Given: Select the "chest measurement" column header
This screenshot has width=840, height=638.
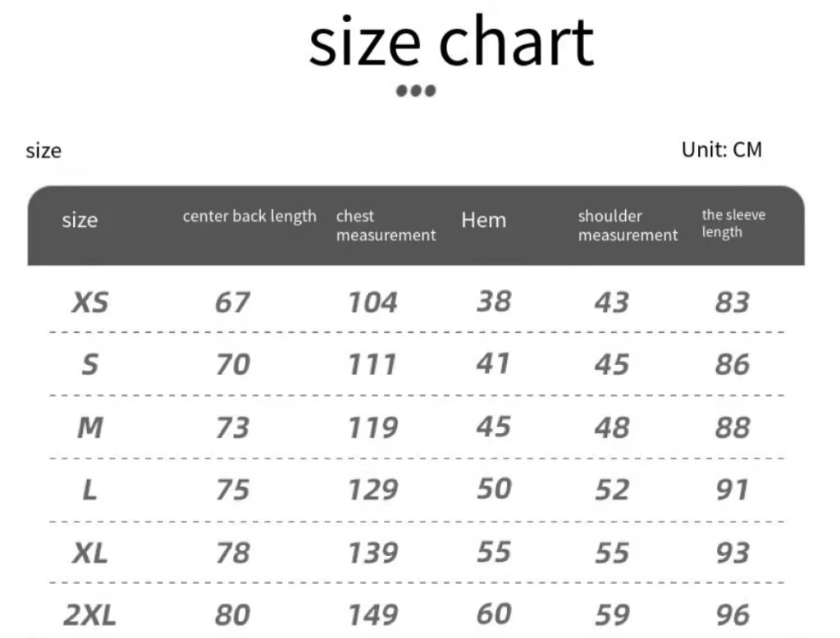Looking at the screenshot, I should [386, 226].
